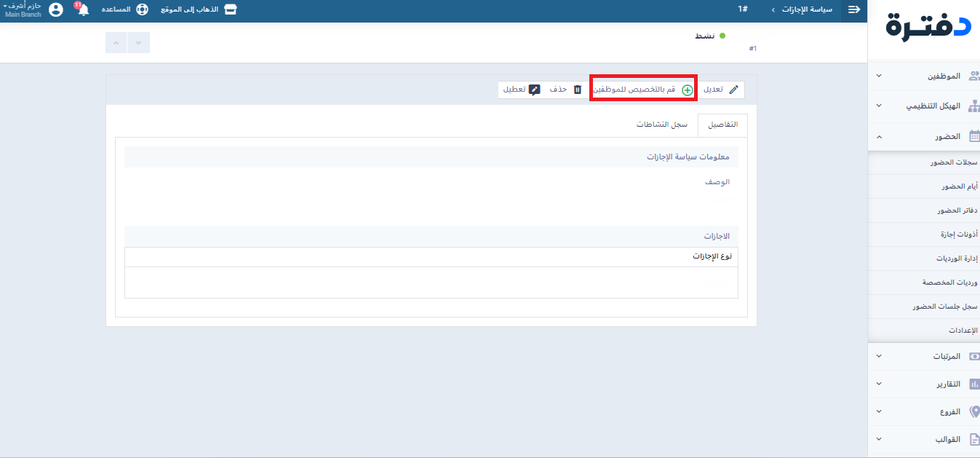Click the الهيكل التنظيمي hierarchy icon

pyautogui.click(x=974, y=106)
